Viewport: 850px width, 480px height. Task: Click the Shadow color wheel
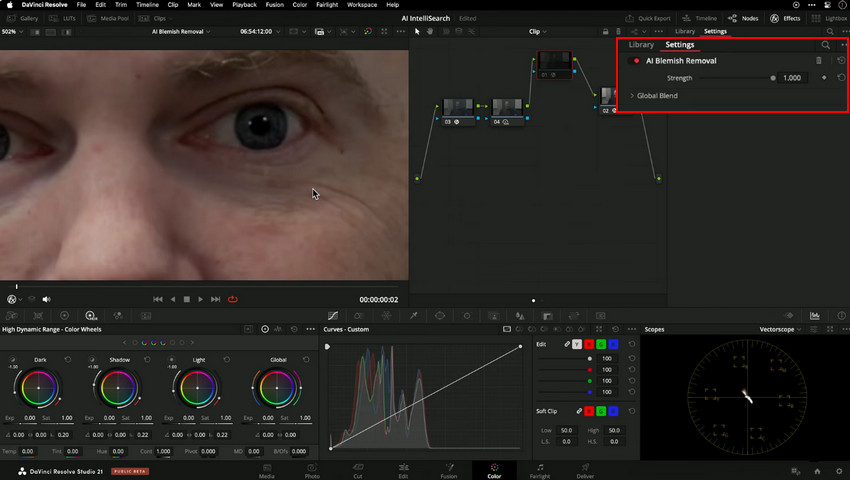(x=118, y=388)
